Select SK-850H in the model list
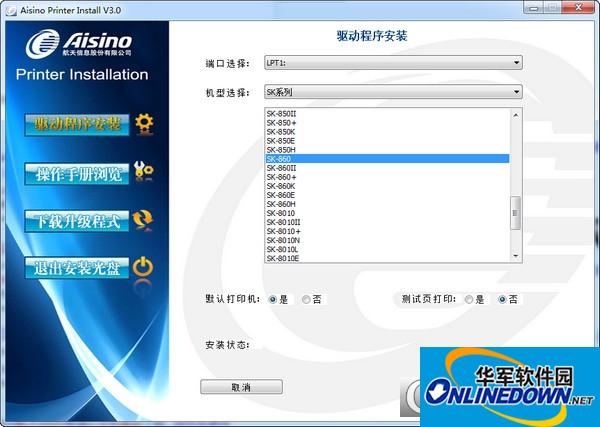This screenshot has width=600, height=427. 387,150
